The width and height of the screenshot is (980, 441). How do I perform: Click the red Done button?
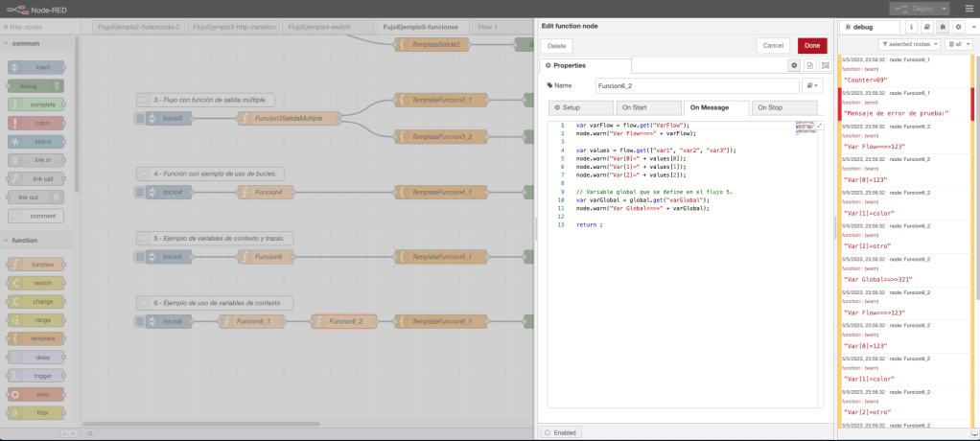click(x=811, y=45)
